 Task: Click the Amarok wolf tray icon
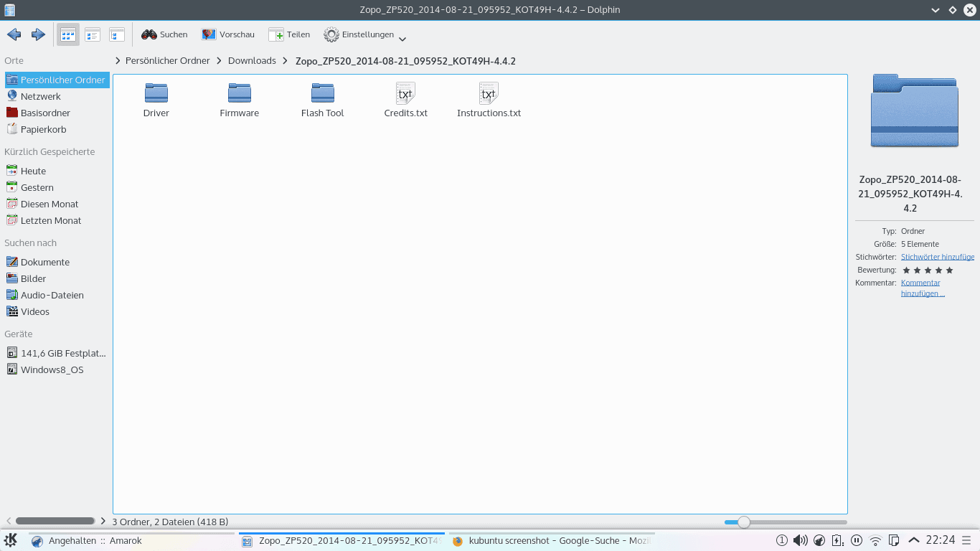click(x=819, y=540)
